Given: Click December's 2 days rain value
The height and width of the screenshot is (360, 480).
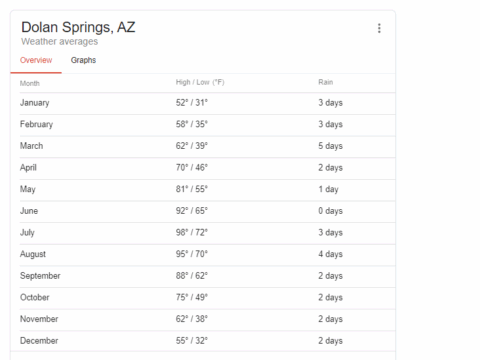Looking at the screenshot, I should pyautogui.click(x=330, y=341).
